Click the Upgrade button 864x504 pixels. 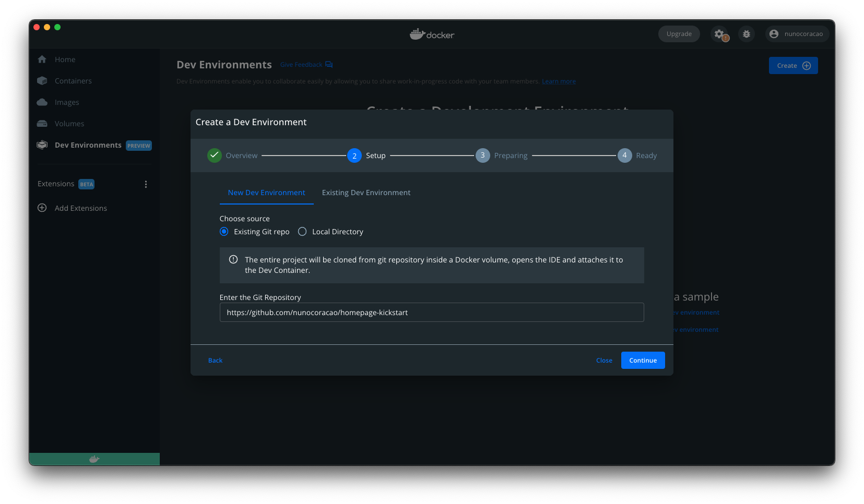679,34
